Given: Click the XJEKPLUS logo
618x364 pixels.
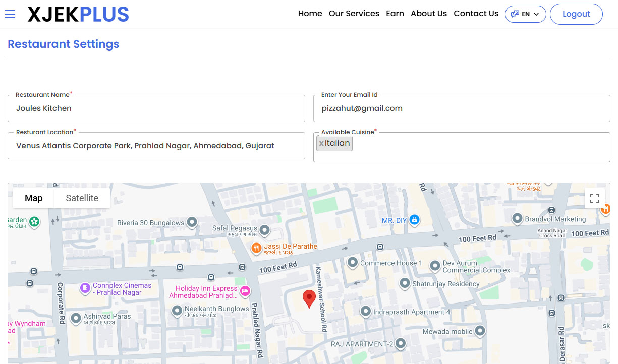Looking at the screenshot, I should 78,15.
